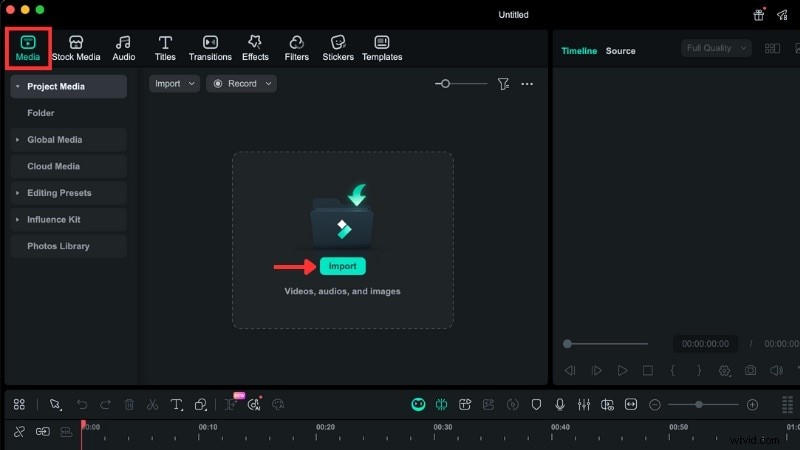Click the scissors split icon
This screenshot has height=450, width=800.
coord(152,405)
